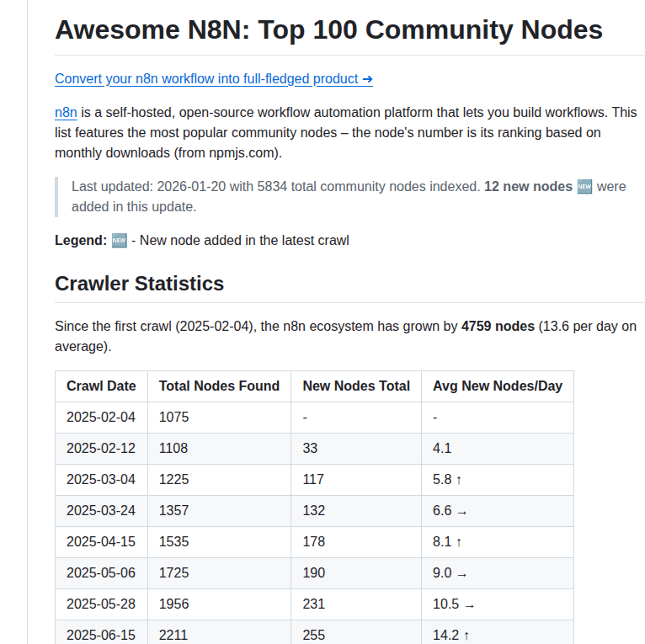
Task: Click the 'Awesome N8N: Top 100 Community Nodes' heading
Action: pos(328,30)
